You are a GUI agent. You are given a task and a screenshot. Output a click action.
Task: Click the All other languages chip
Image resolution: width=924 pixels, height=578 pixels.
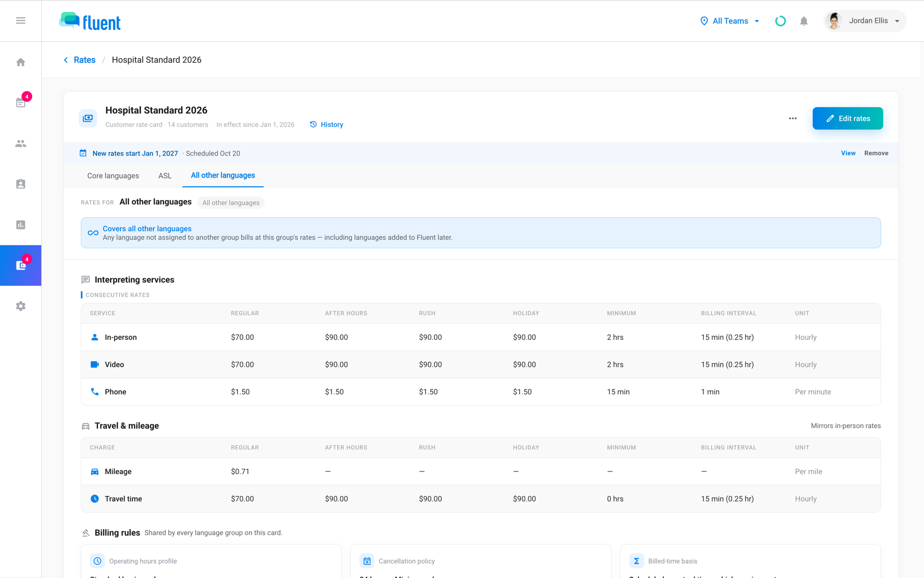(231, 203)
